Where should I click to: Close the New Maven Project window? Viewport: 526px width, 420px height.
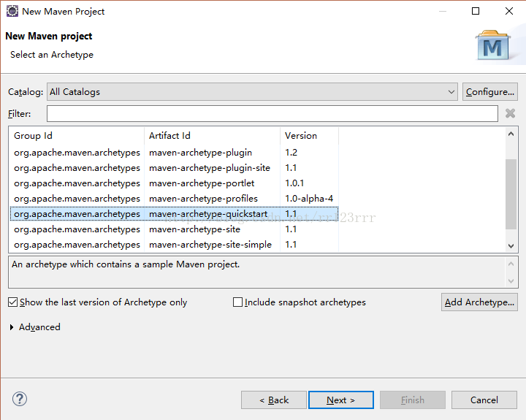tap(509, 11)
